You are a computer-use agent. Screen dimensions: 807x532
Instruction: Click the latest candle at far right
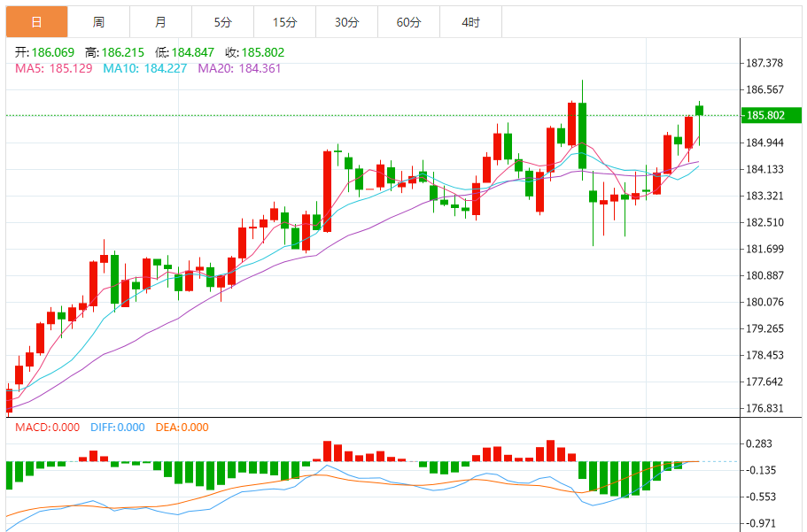coord(699,111)
